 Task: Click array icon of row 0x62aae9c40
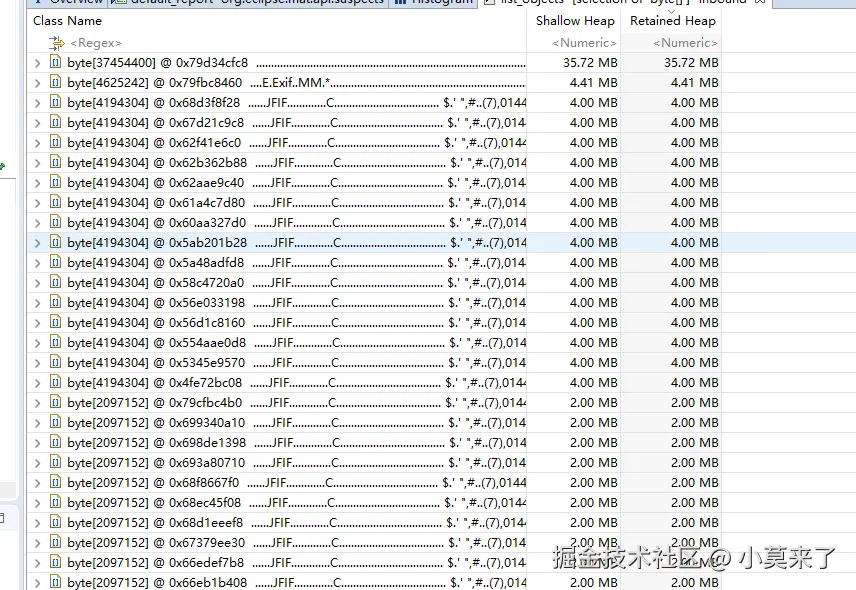pyautogui.click(x=55, y=182)
